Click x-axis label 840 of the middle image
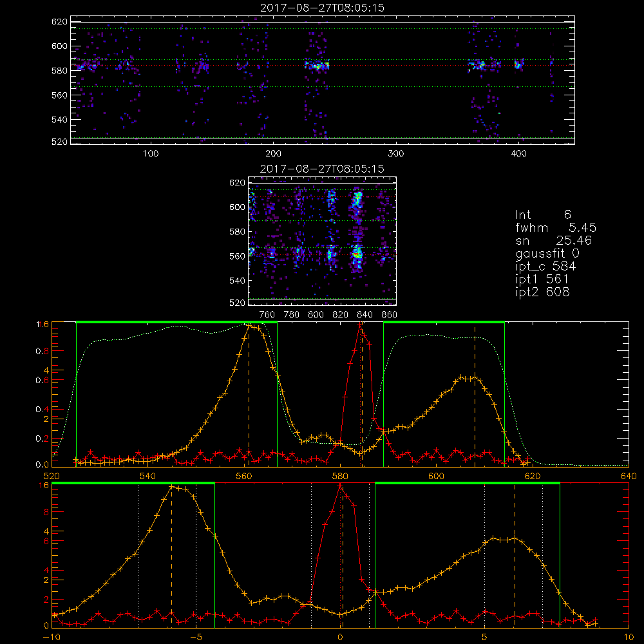The height and width of the screenshot is (644, 644). (x=365, y=315)
